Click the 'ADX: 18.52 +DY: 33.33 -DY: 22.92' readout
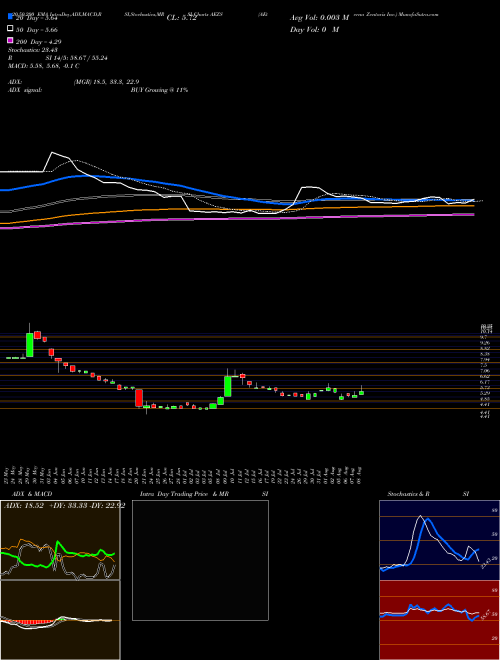The height and width of the screenshot is (660, 500). click(x=64, y=506)
